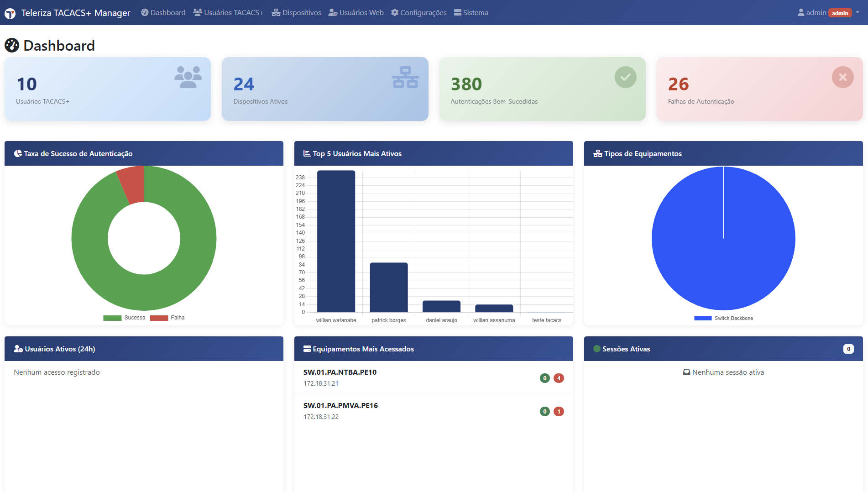Viewport: 868px width, 492px height.
Task: Click the users icon on TACACS+ card
Action: (x=188, y=77)
